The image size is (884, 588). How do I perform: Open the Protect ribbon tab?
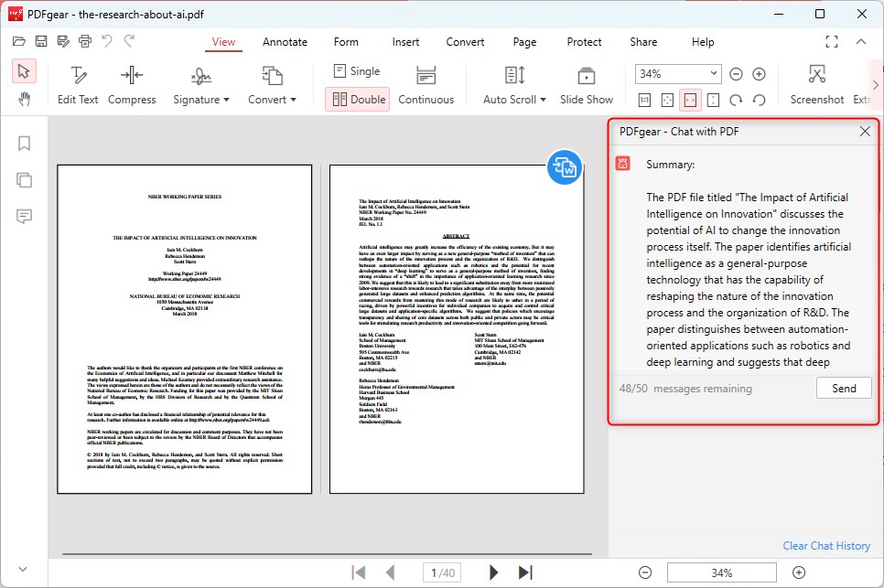(584, 42)
